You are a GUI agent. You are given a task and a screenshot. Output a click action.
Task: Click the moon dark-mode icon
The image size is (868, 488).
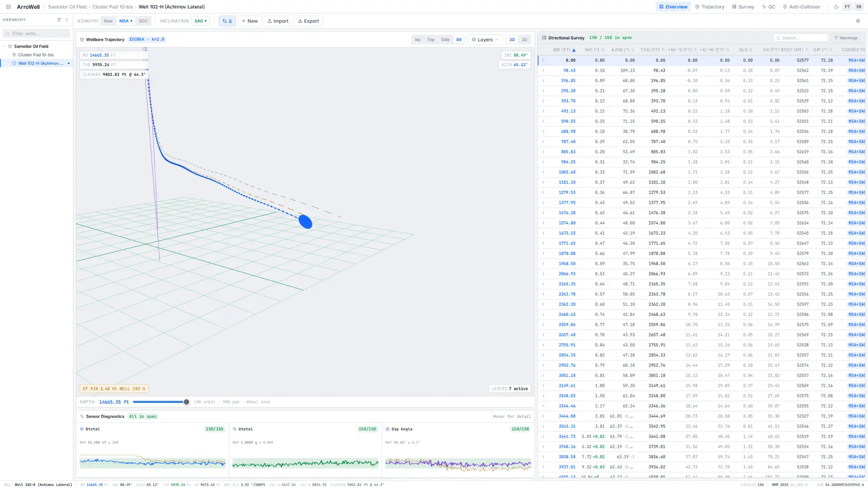pyautogui.click(x=836, y=7)
